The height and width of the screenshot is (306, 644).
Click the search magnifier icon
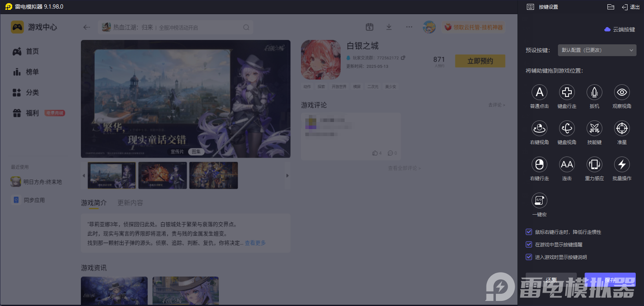click(x=246, y=27)
